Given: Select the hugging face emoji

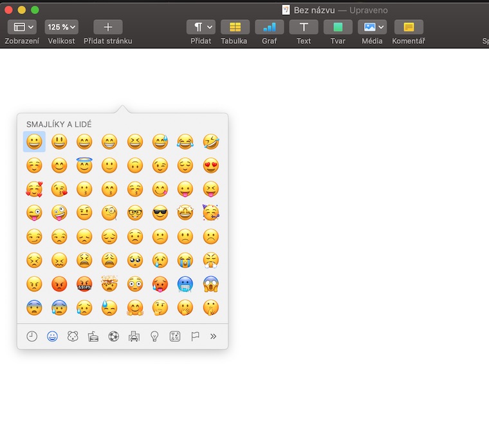Looking at the screenshot, I should [135, 308].
